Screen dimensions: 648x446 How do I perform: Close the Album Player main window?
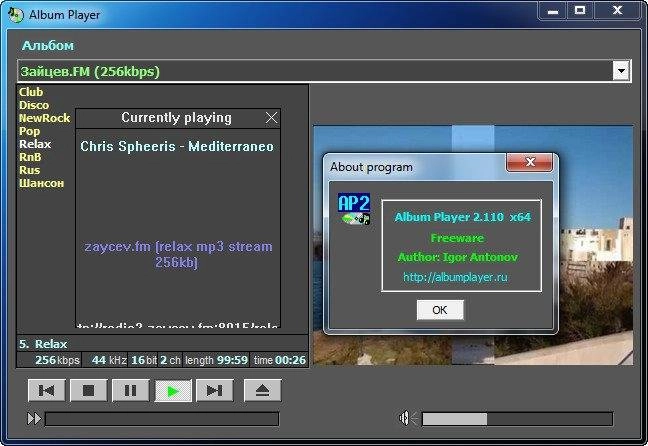[617, 11]
